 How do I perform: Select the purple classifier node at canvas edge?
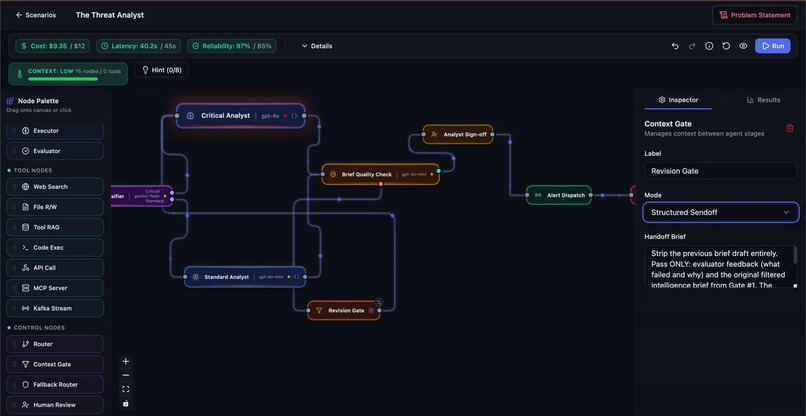point(141,196)
